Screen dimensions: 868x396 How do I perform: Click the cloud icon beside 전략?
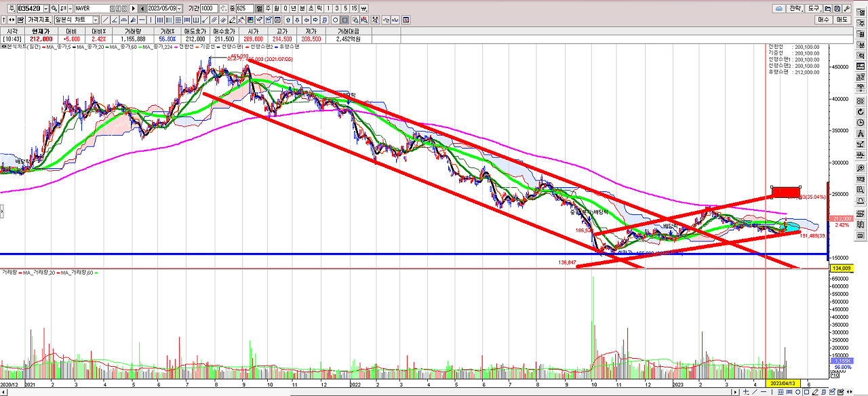point(778,8)
